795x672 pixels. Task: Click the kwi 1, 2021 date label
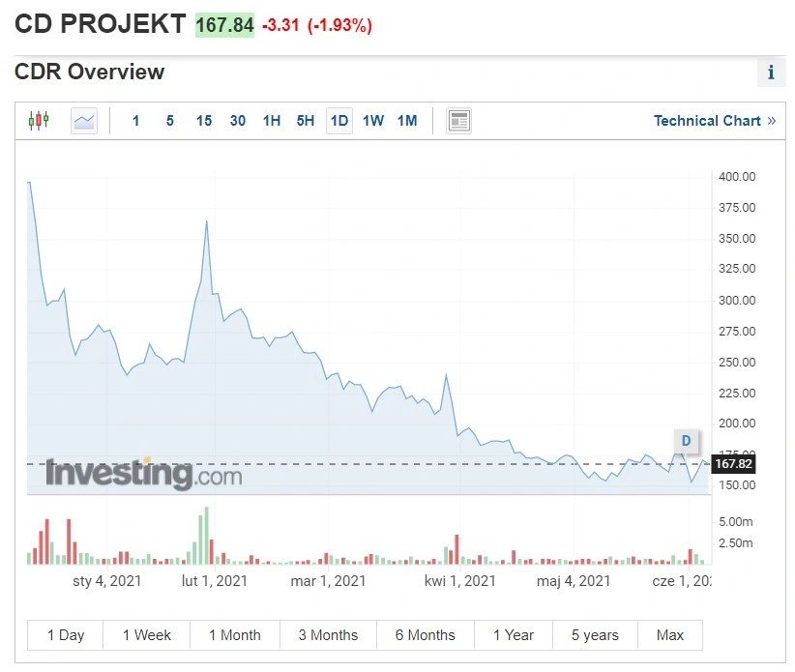(x=459, y=581)
